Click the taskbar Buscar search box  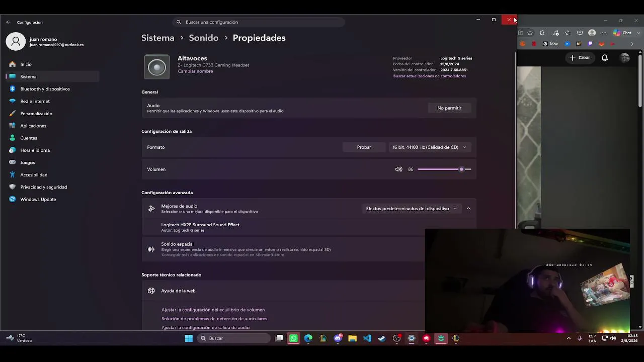tap(233, 338)
